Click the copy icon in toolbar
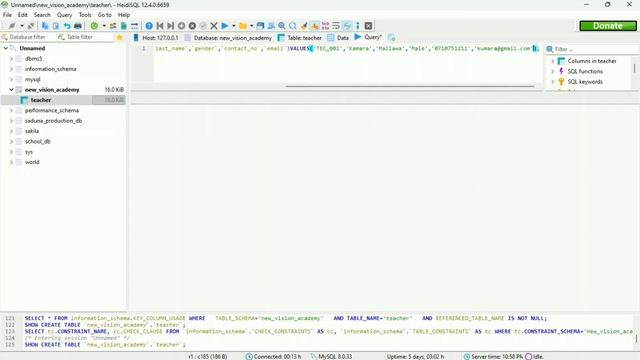 pyautogui.click(x=45, y=26)
